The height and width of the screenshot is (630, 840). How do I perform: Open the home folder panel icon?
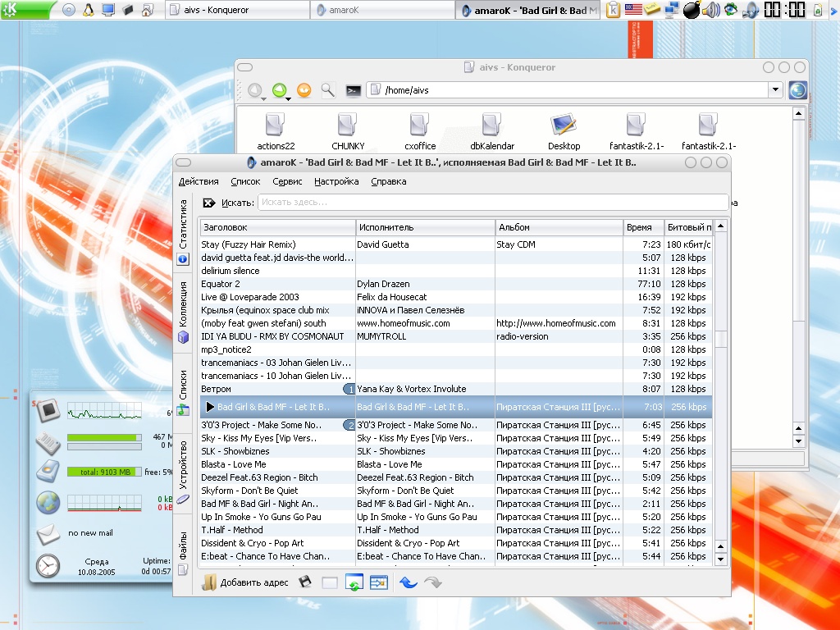tap(147, 10)
